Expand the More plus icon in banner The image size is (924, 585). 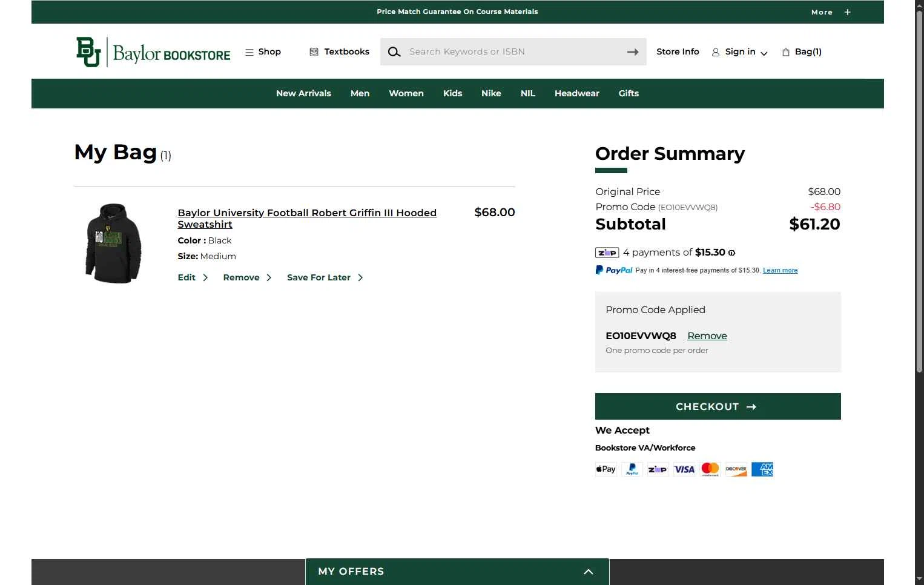[848, 12]
